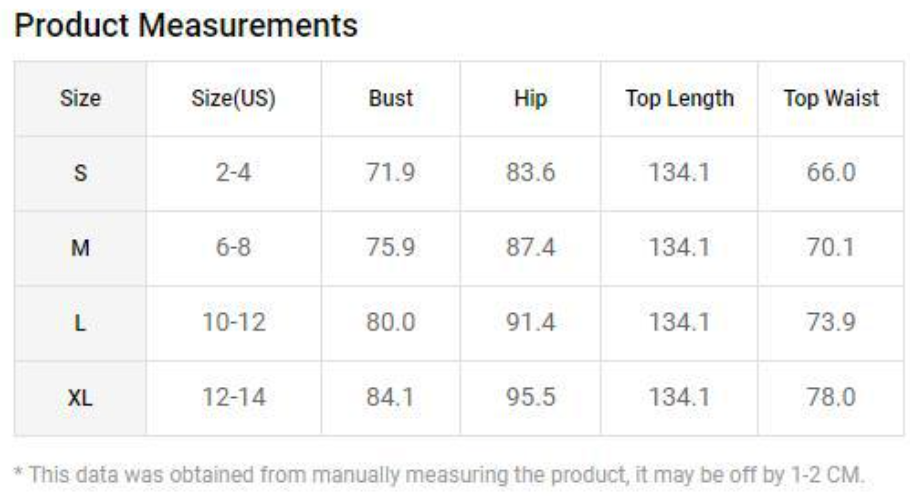Select the Bust column header

coord(391,99)
